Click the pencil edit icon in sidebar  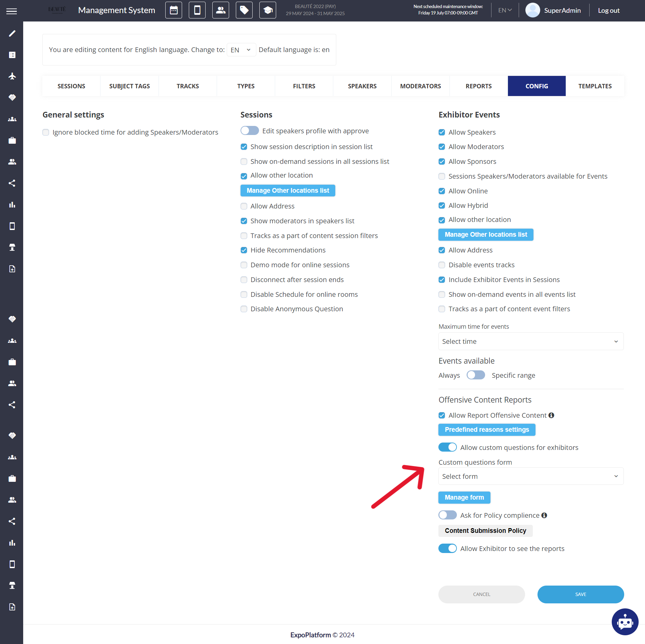(x=12, y=34)
